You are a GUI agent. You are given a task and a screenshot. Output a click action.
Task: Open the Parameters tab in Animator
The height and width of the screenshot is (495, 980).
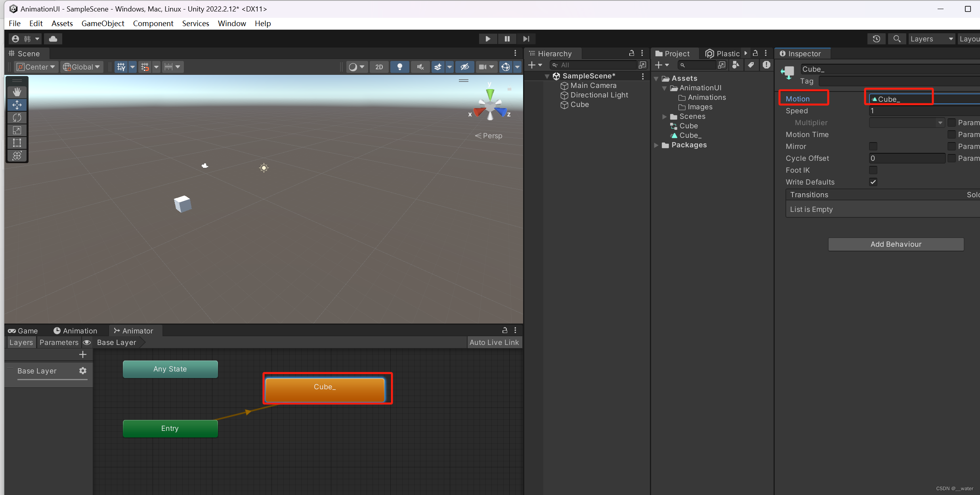point(59,343)
